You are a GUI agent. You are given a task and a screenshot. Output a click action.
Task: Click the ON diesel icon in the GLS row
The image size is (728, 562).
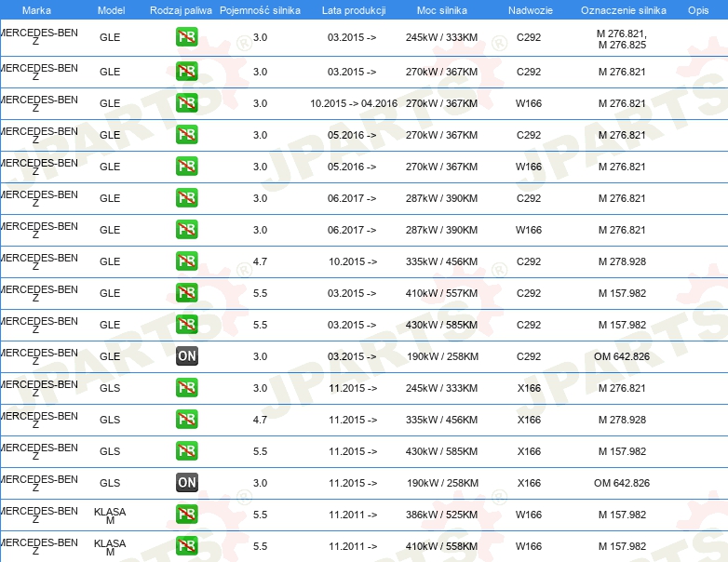click(x=187, y=483)
